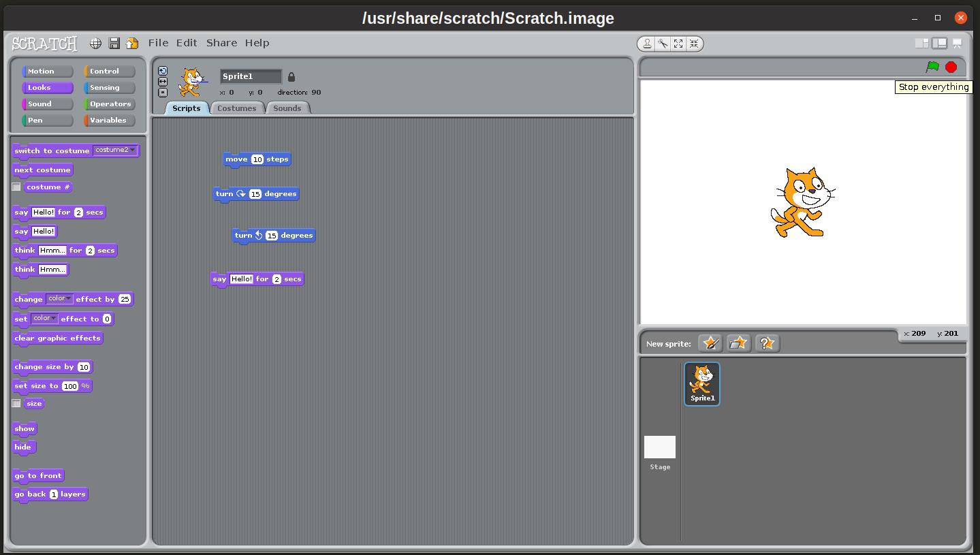Viewport: 980px width, 555px height.
Task: Click the say Hello block in scripts area
Action: [x=257, y=279]
